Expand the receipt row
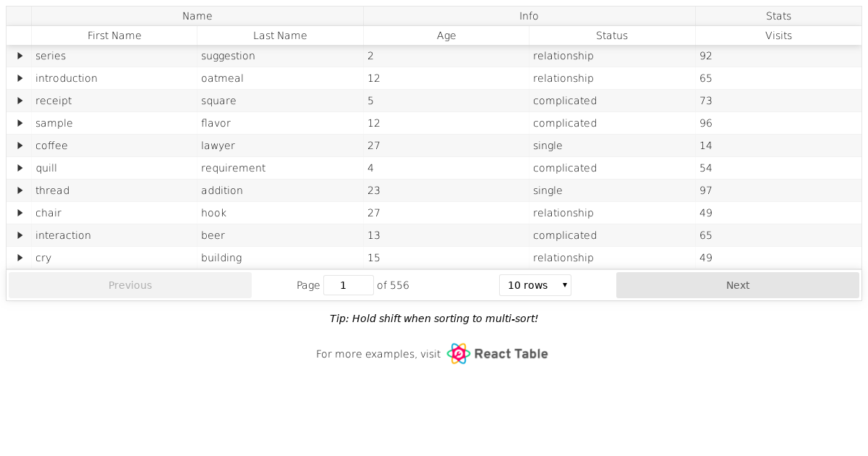The width and height of the screenshot is (868, 456). tap(20, 101)
